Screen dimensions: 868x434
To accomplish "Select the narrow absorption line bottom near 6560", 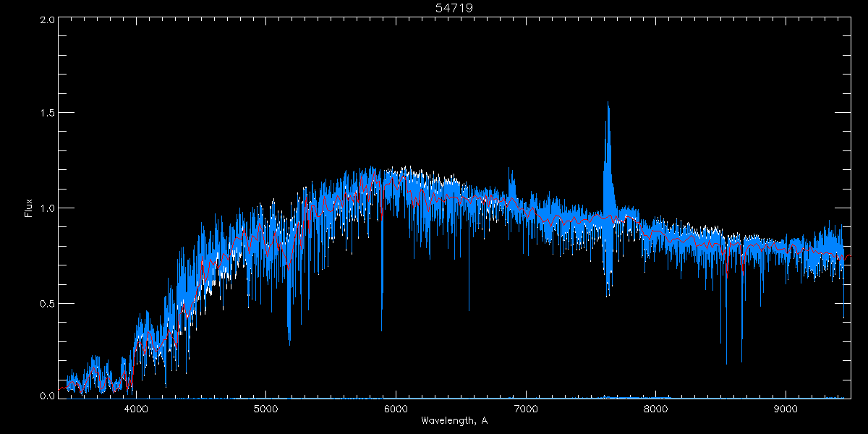I will tap(469, 310).
